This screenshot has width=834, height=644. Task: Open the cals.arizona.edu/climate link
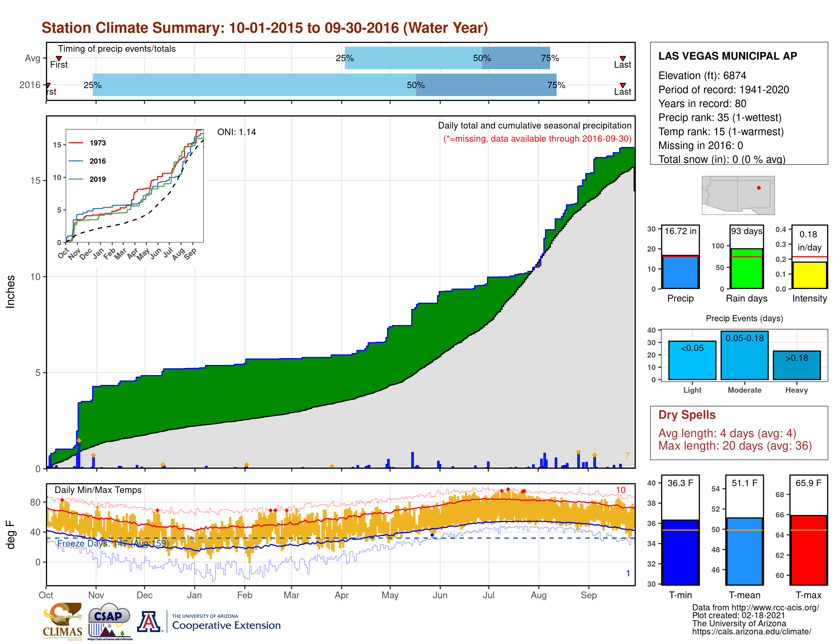pos(752,632)
